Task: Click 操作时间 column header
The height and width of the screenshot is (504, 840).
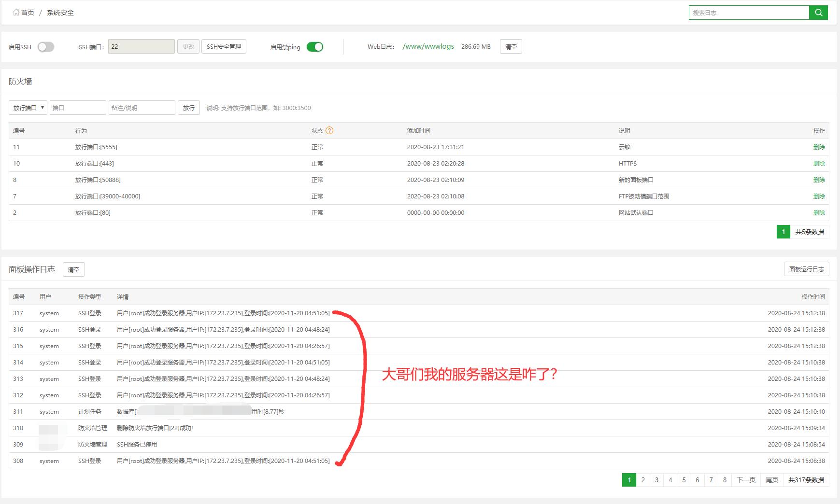Action: tap(813, 296)
